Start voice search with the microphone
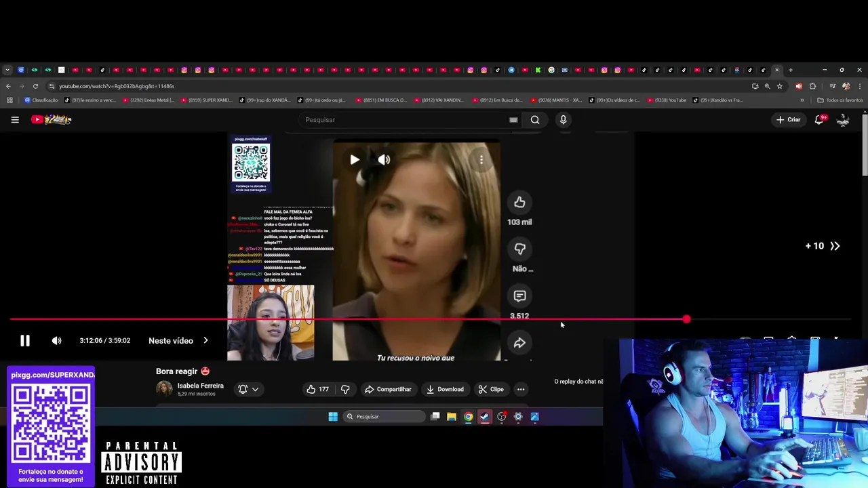868x488 pixels. [563, 120]
